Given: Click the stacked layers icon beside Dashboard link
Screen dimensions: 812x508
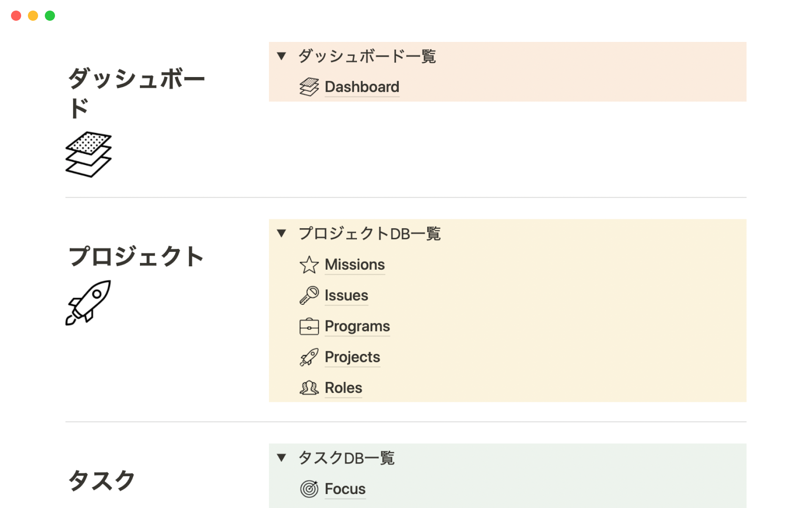Looking at the screenshot, I should coord(309,87).
